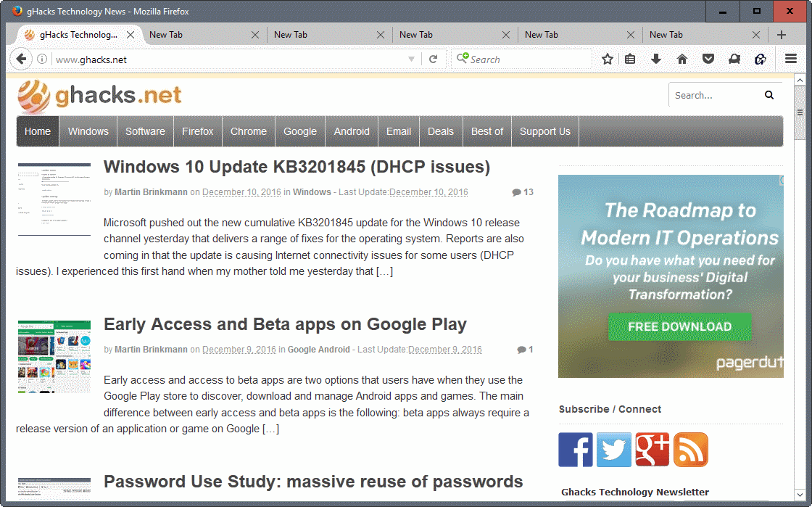Image resolution: width=812 pixels, height=507 pixels.
Task: Open the Facebook icon under Subscribe
Action: tap(576, 450)
